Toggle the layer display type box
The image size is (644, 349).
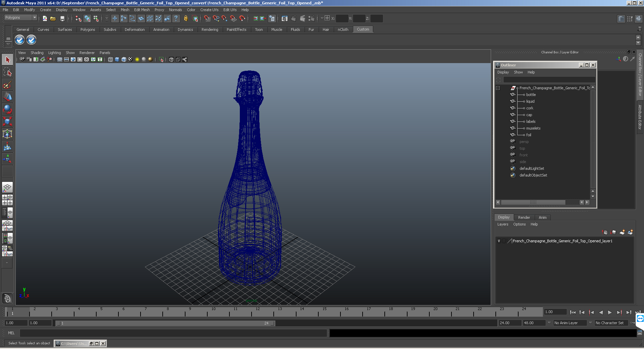coord(504,241)
